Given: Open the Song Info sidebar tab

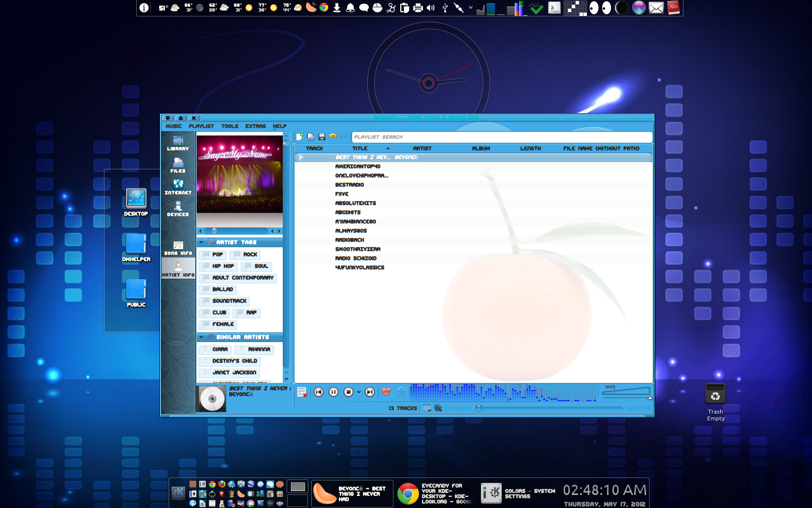Looking at the screenshot, I should pos(178,248).
